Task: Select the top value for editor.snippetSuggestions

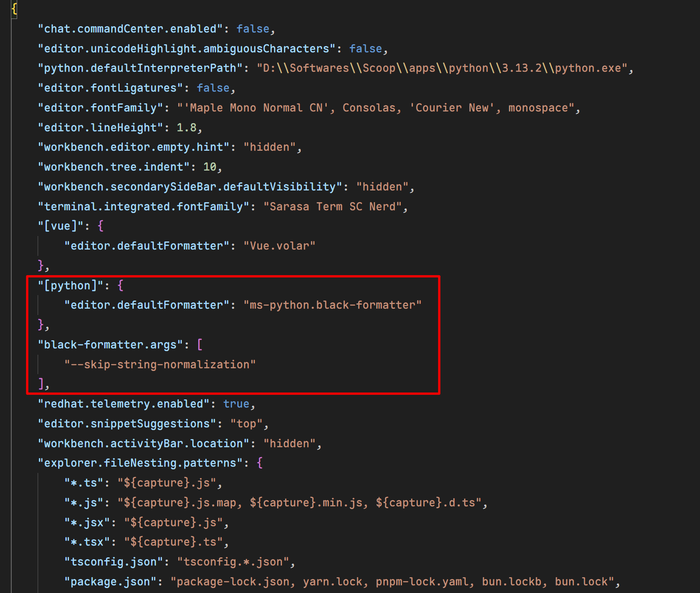Action: pyautogui.click(x=247, y=423)
